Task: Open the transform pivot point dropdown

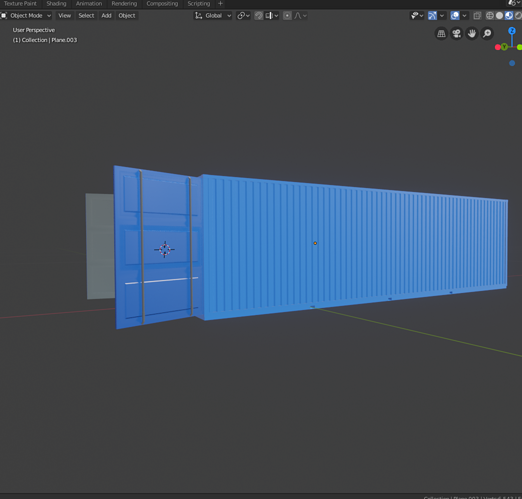Action: coord(243,16)
